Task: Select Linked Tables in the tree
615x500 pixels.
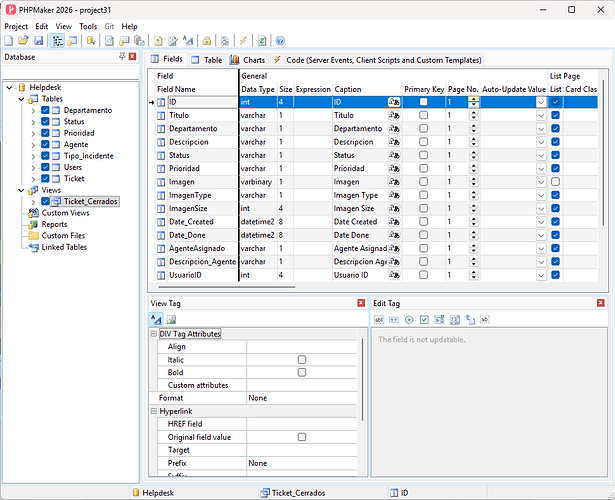Action: point(64,247)
